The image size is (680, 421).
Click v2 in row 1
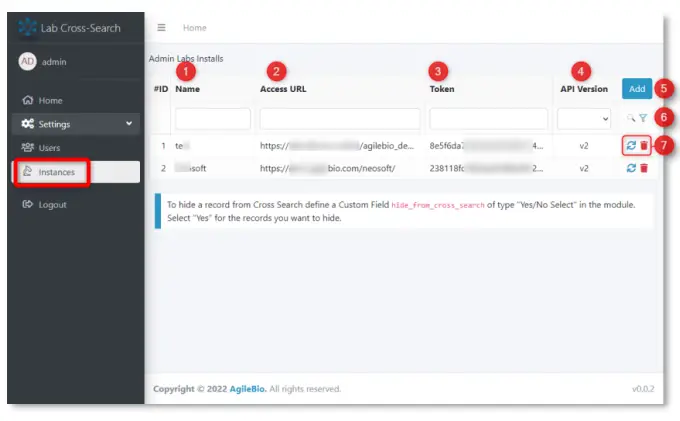coord(584,146)
